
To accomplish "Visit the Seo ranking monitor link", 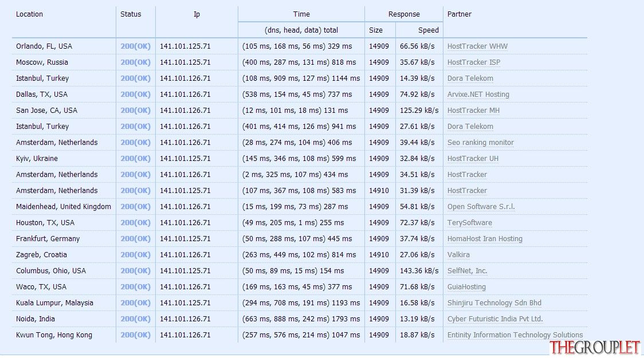I will point(481,143).
